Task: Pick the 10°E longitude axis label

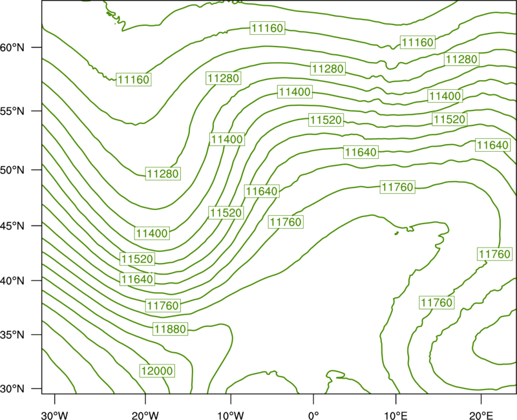Action: click(x=395, y=415)
